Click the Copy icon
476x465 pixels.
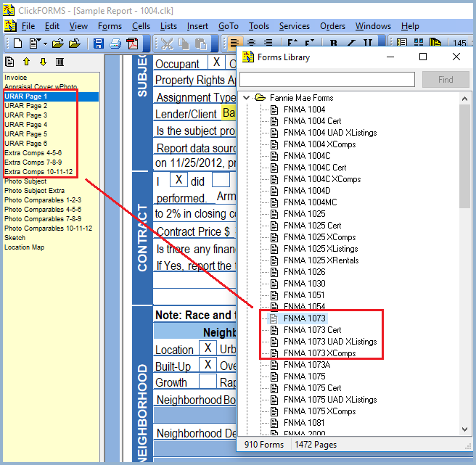[184, 44]
